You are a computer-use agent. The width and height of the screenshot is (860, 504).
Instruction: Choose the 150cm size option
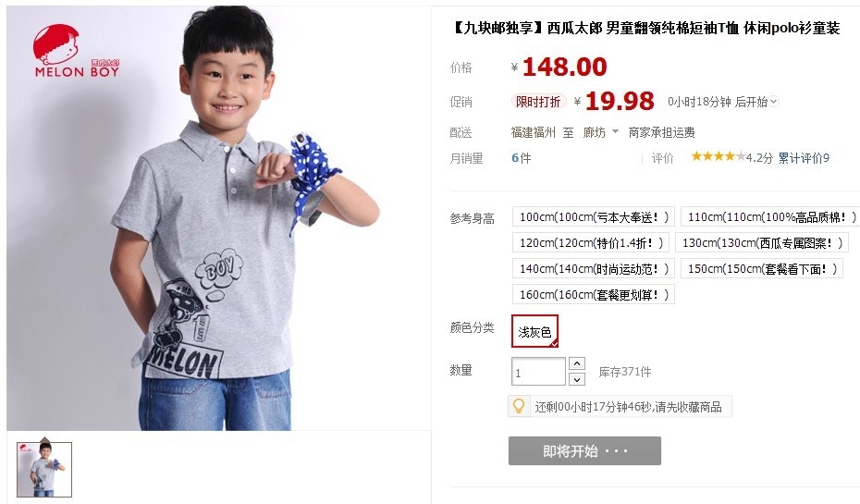(762, 269)
